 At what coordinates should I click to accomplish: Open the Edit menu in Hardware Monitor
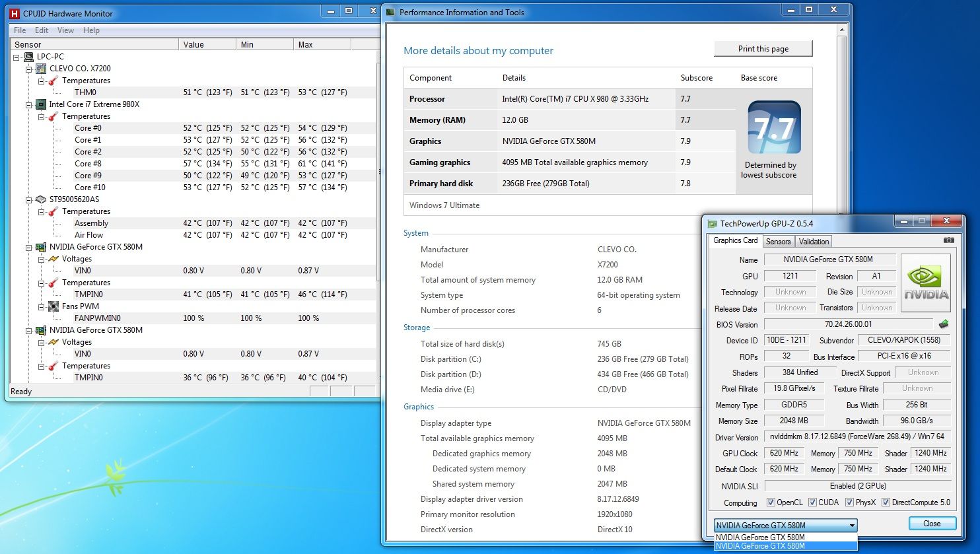[x=42, y=30]
